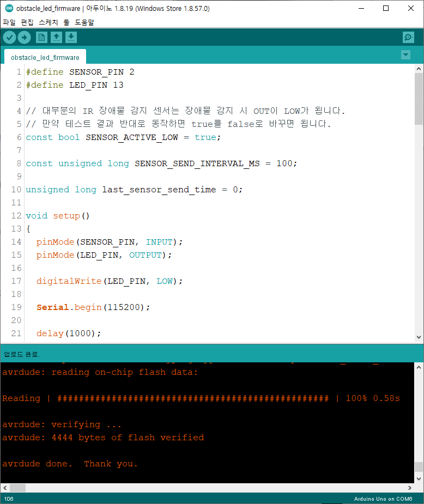The width and height of the screenshot is (424, 504).
Task: Close the Arduino IDE window
Action: point(411,8)
